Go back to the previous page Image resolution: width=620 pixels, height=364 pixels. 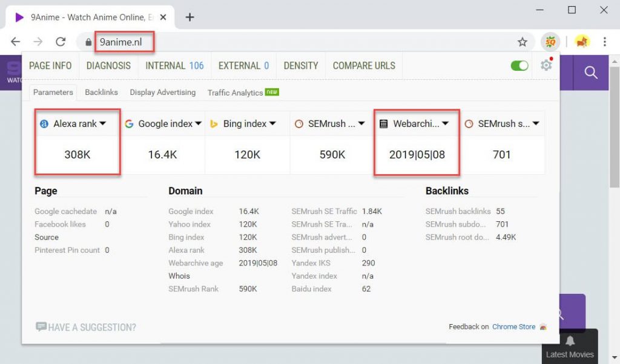[x=15, y=42]
